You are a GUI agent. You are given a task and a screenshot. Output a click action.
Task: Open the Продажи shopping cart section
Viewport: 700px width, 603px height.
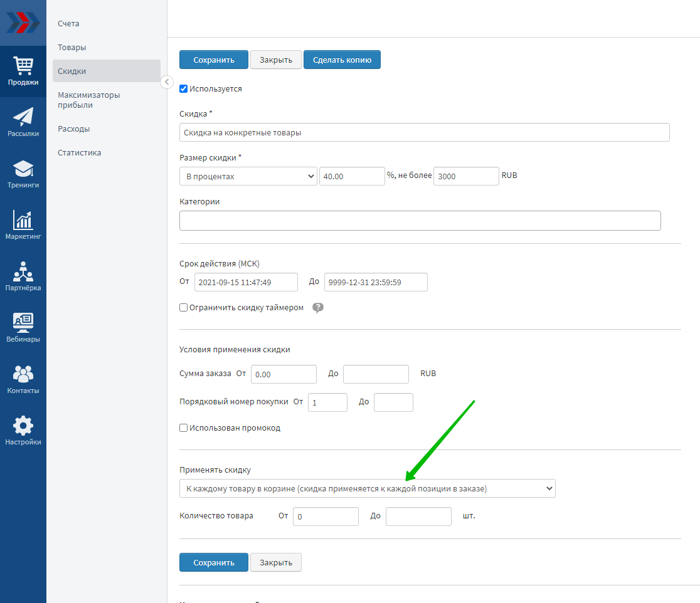coord(23,70)
